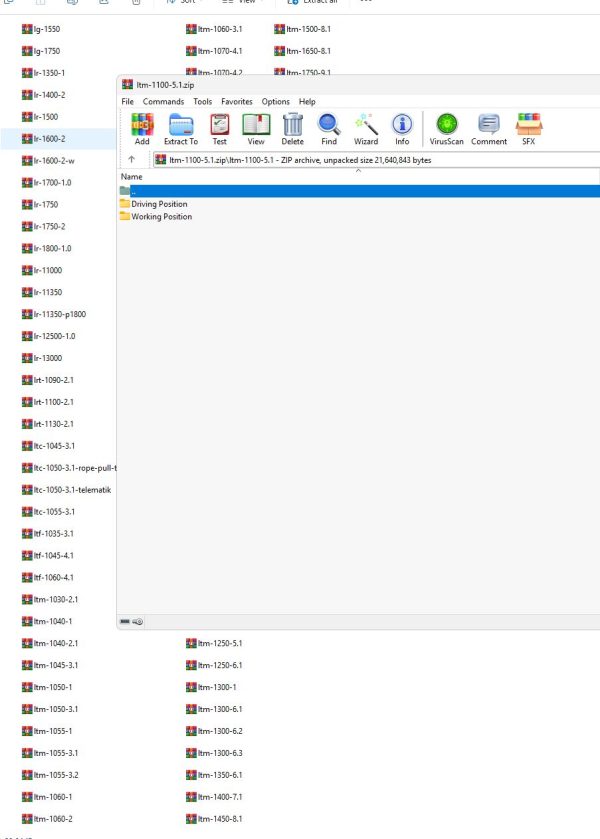This screenshot has height=839, width=600.
Task: Select ltm-1030-2.1 archive in Explorer
Action: tap(50, 599)
